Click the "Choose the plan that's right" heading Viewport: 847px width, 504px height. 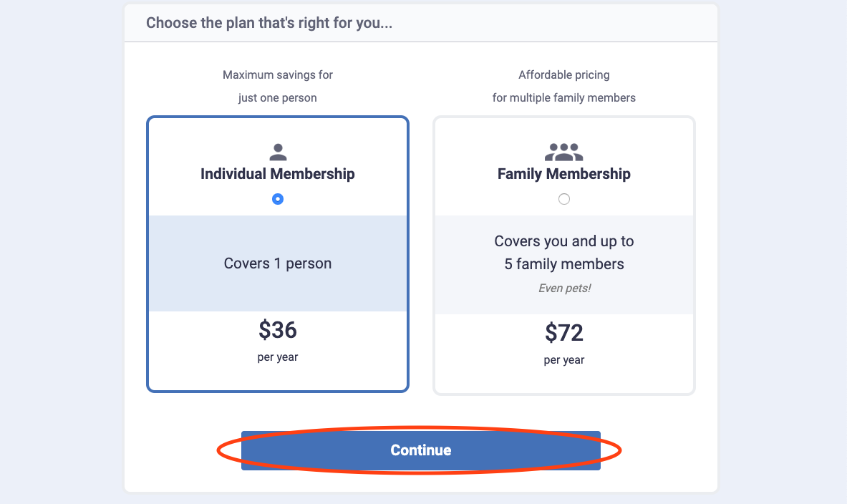pyautogui.click(x=269, y=23)
